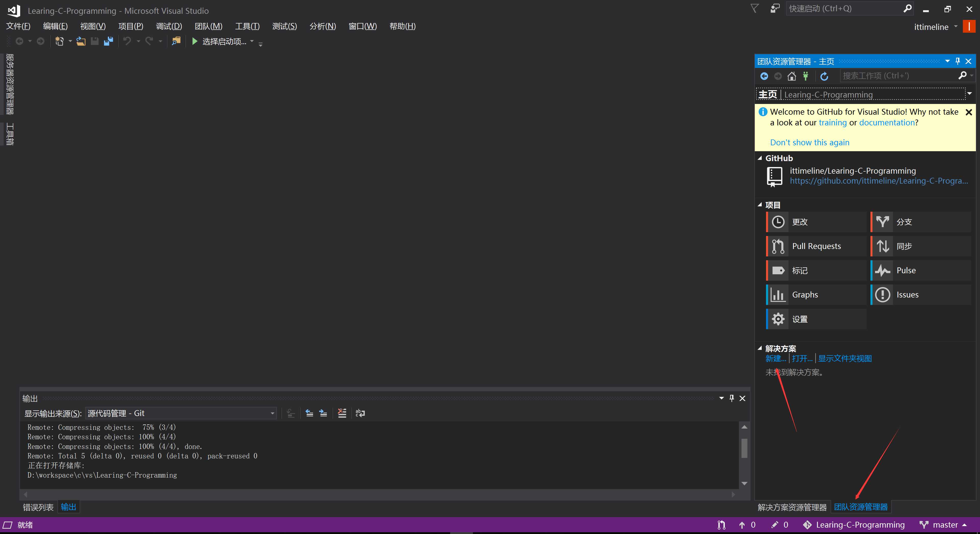The width and height of the screenshot is (980, 534).
Task: Open the 编辑(E) menu
Action: 55,26
